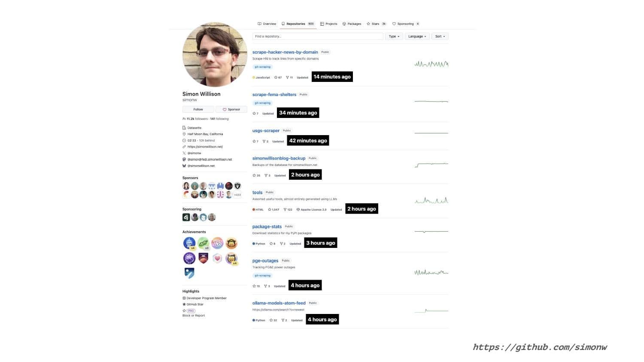Open the ollama-models-atom-feed repository link

coord(279,303)
